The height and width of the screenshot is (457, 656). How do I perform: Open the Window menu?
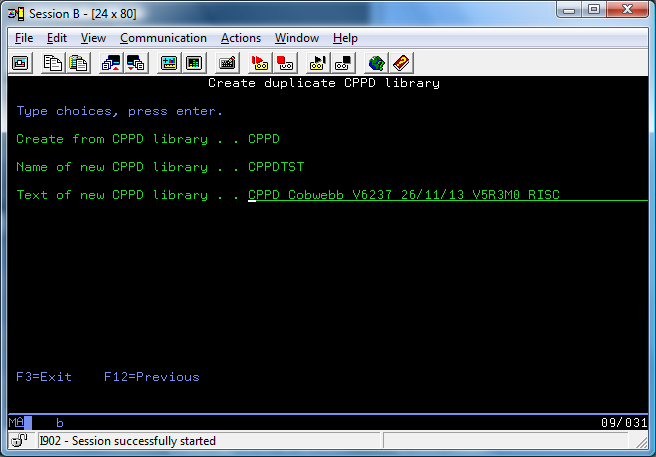coord(297,38)
